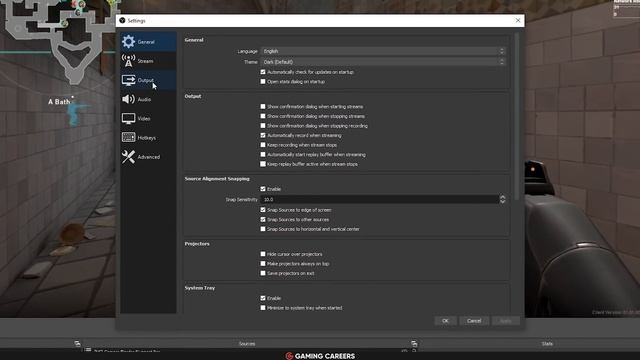640x360 pixels.
Task: Uncheck Automatically record when streaming
Action: (263, 135)
